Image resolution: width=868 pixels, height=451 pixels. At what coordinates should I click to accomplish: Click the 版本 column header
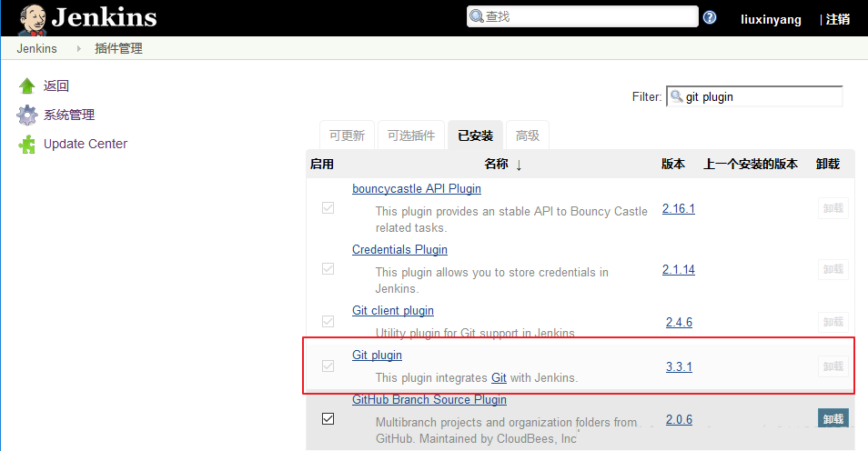tap(673, 164)
